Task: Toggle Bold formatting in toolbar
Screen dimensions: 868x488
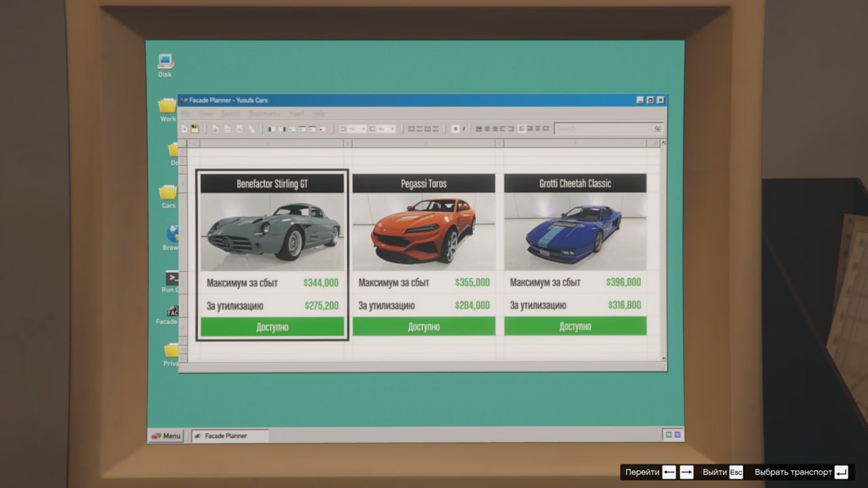Action: pos(456,129)
